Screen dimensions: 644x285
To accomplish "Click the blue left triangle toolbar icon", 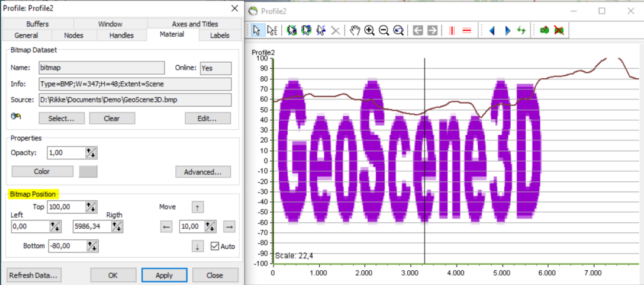I will click(x=491, y=30).
